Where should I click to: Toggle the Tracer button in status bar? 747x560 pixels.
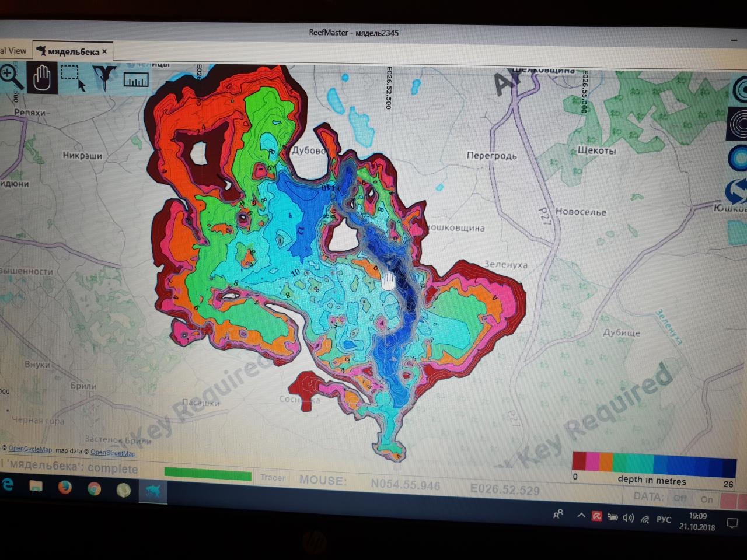tap(273, 478)
